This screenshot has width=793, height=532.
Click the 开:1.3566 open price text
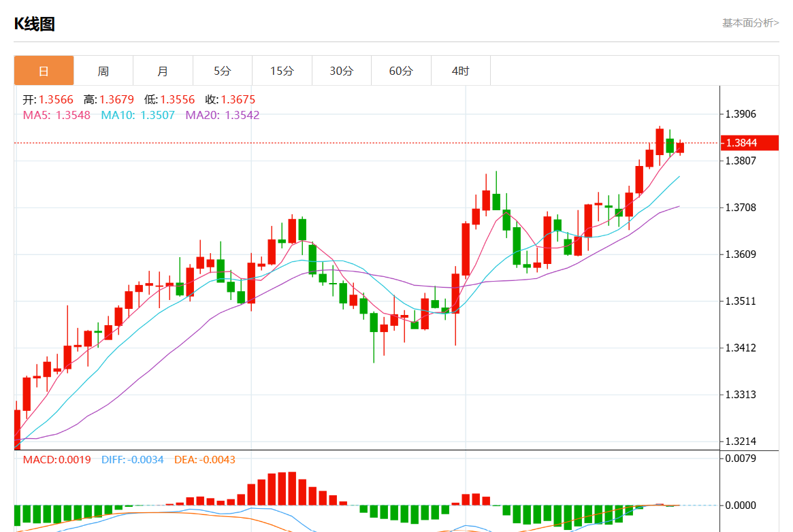(48, 99)
